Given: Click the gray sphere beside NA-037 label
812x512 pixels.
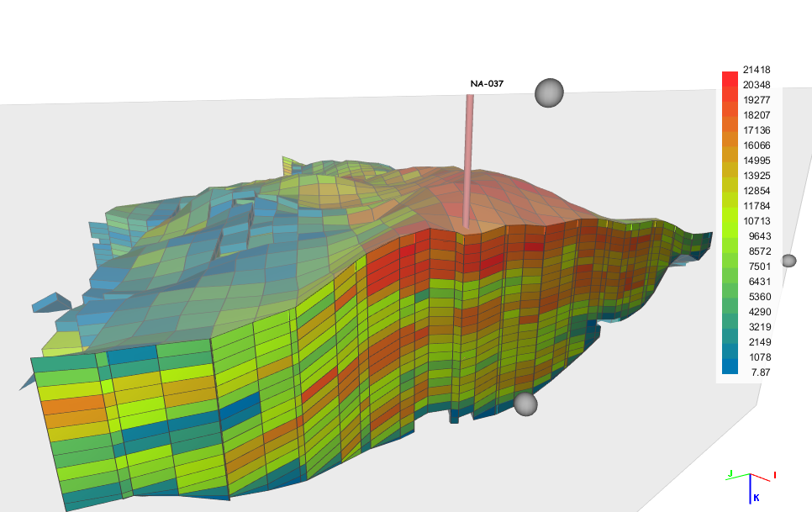Looking at the screenshot, I should click(x=549, y=93).
